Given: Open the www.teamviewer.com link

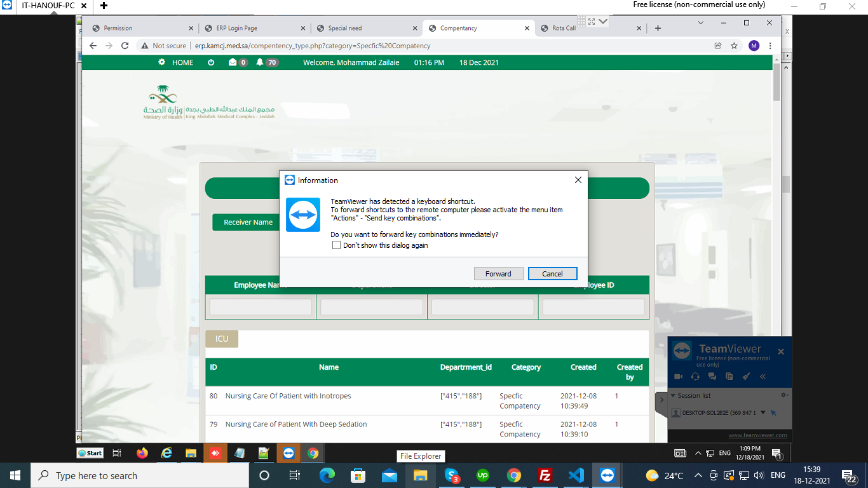Looking at the screenshot, I should pyautogui.click(x=757, y=435).
